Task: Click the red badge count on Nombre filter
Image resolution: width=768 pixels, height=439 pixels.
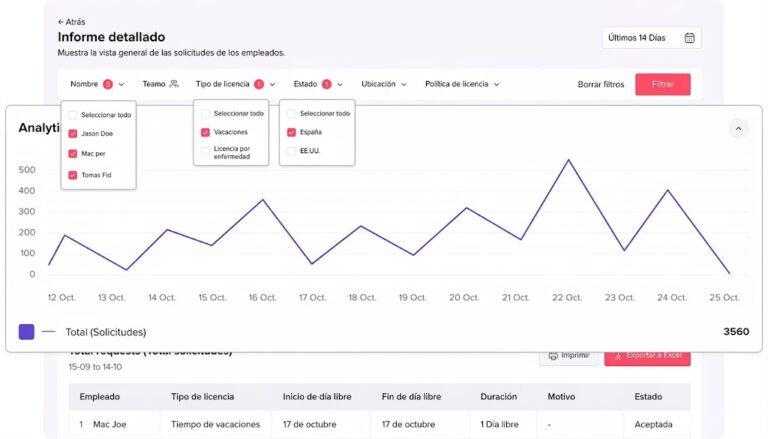Action: [x=108, y=84]
